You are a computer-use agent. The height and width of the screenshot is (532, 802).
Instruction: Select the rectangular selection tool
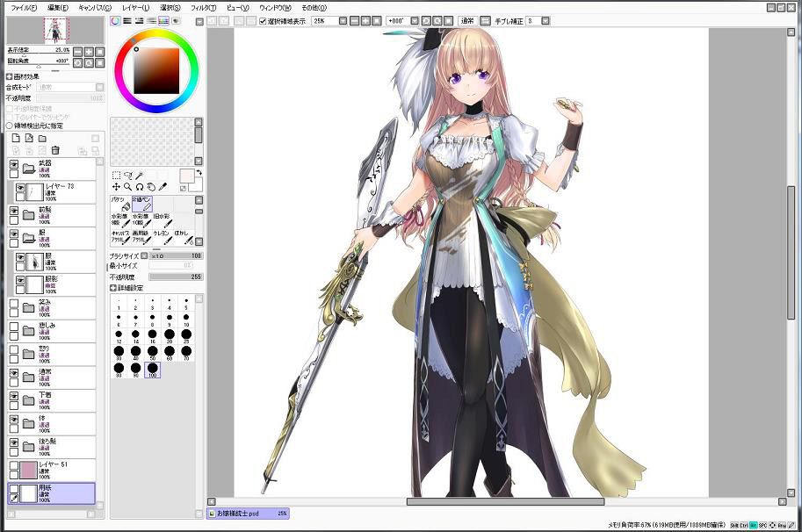click(x=116, y=175)
